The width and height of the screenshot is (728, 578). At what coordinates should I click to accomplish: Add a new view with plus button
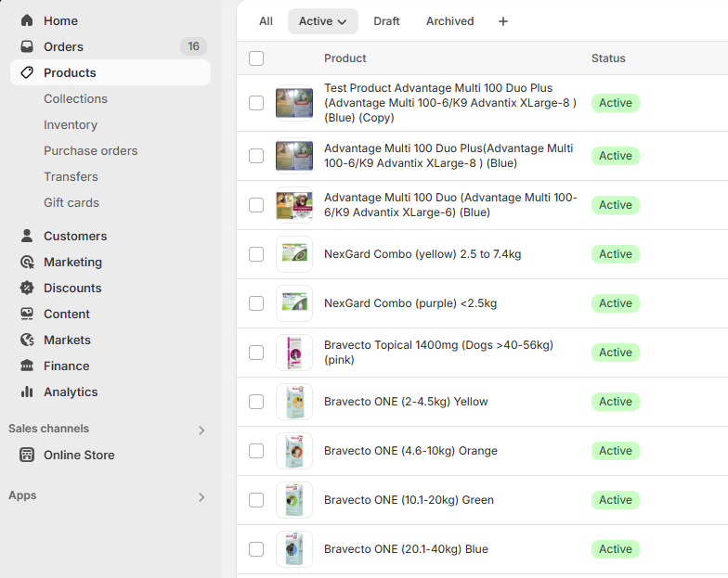click(503, 21)
